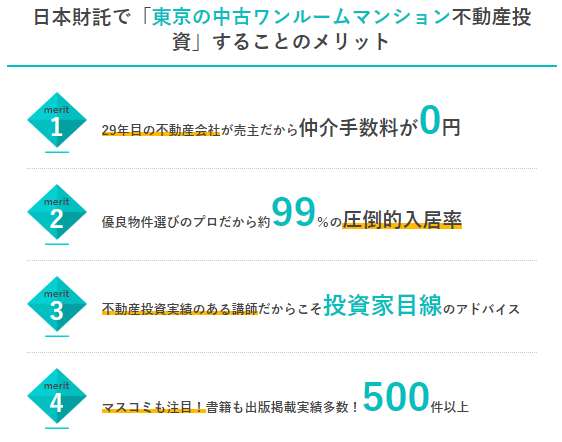Click the 日本財託で heading text

82,17
